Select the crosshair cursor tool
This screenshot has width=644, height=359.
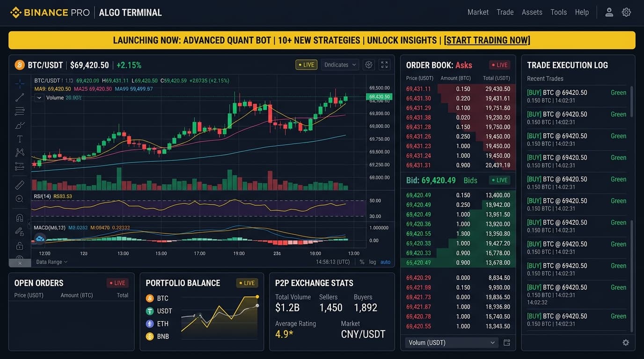click(20, 84)
